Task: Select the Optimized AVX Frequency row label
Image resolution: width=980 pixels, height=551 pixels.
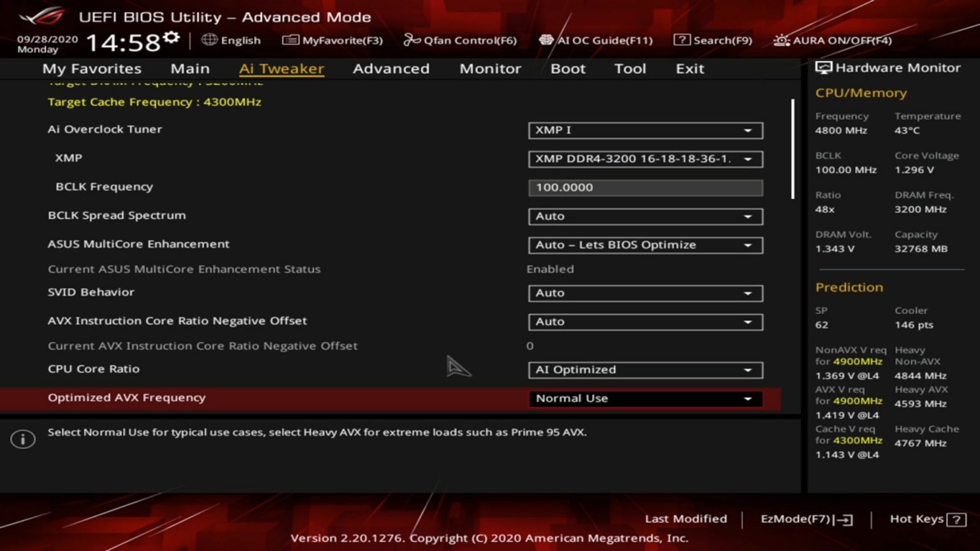Action: click(126, 398)
